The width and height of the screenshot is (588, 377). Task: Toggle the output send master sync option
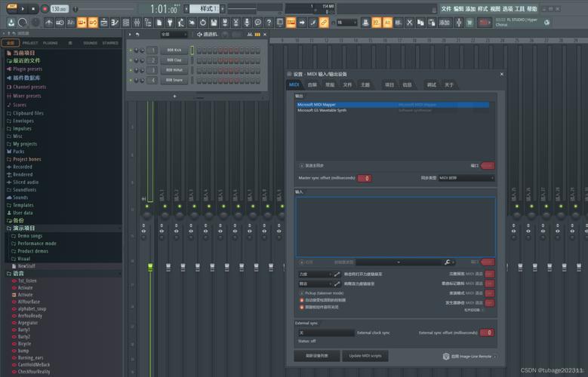(302, 165)
